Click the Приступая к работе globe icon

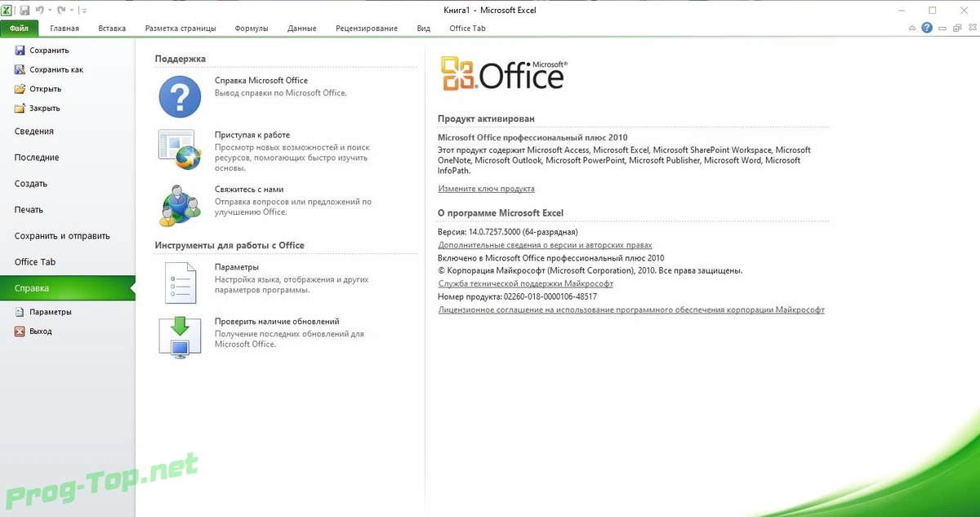pos(180,150)
